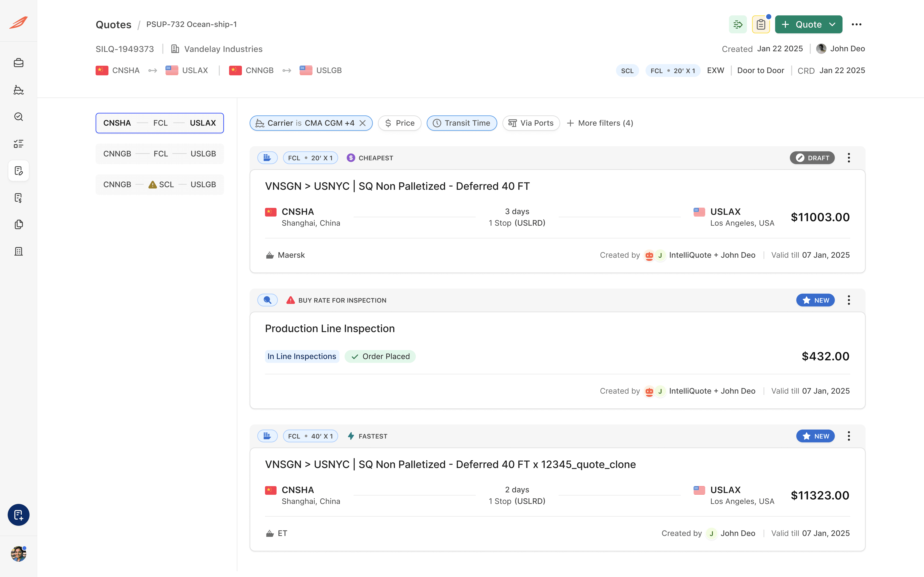This screenshot has height=577, width=924.
Task: Open kebab menu on Draft quote card
Action: [849, 158]
